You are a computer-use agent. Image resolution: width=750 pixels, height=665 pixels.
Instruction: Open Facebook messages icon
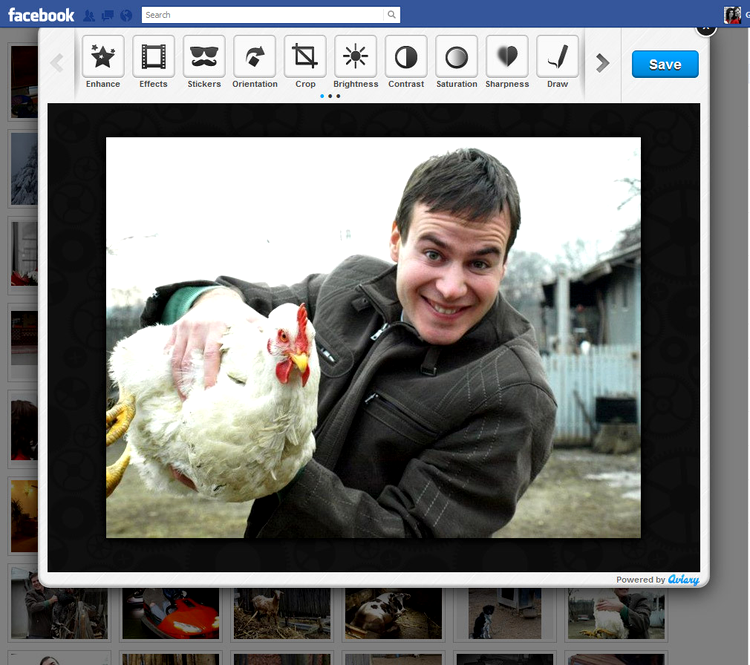tap(108, 16)
